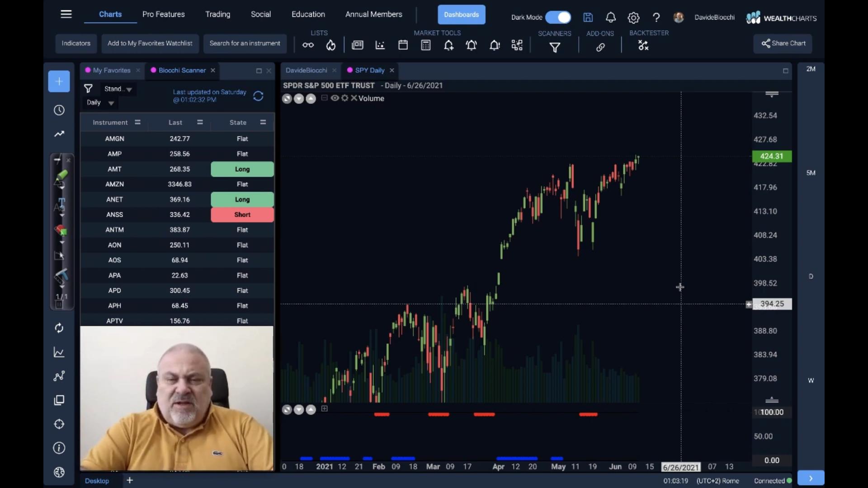Add a new workspace with plus
This screenshot has height=488, width=868.
130,480
